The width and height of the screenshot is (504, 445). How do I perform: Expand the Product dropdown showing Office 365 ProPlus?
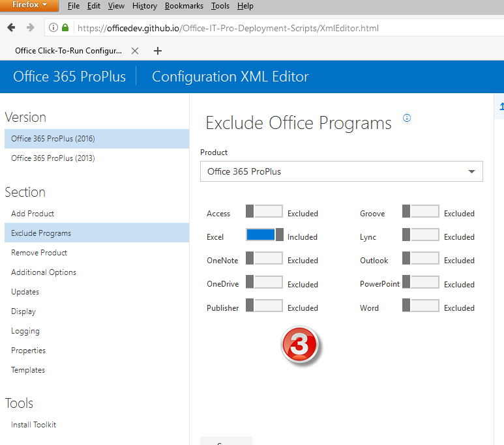342,171
